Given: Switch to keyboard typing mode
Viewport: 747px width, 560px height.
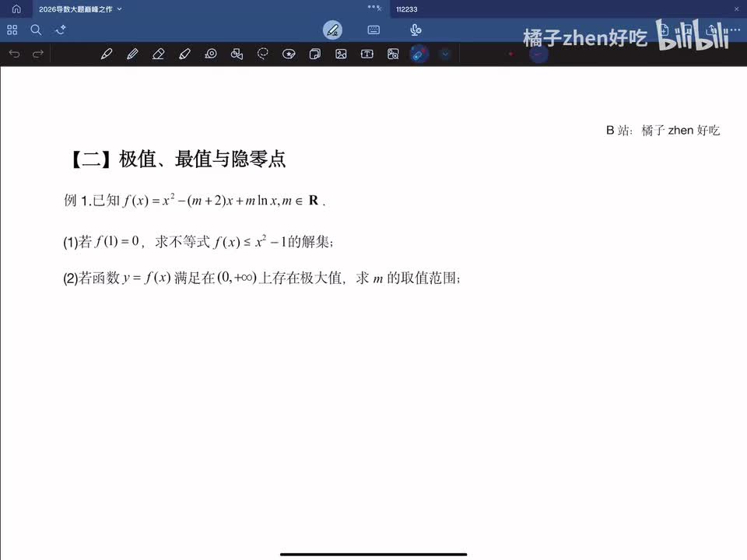Looking at the screenshot, I should point(373,30).
